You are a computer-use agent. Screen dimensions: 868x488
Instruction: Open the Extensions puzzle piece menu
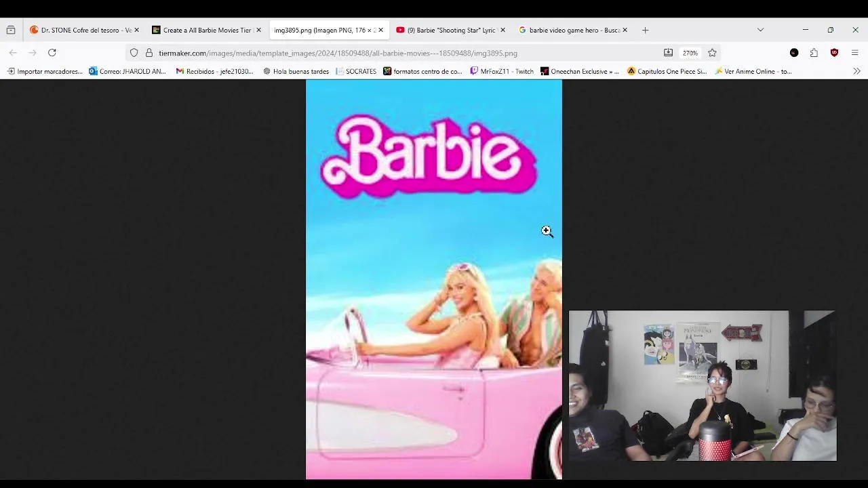[814, 53]
